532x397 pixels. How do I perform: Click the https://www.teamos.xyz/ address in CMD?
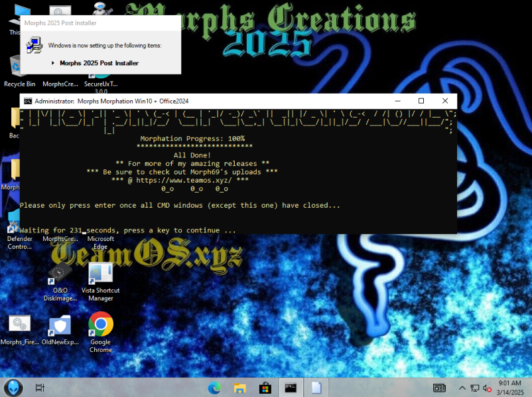pyautogui.click(x=184, y=181)
